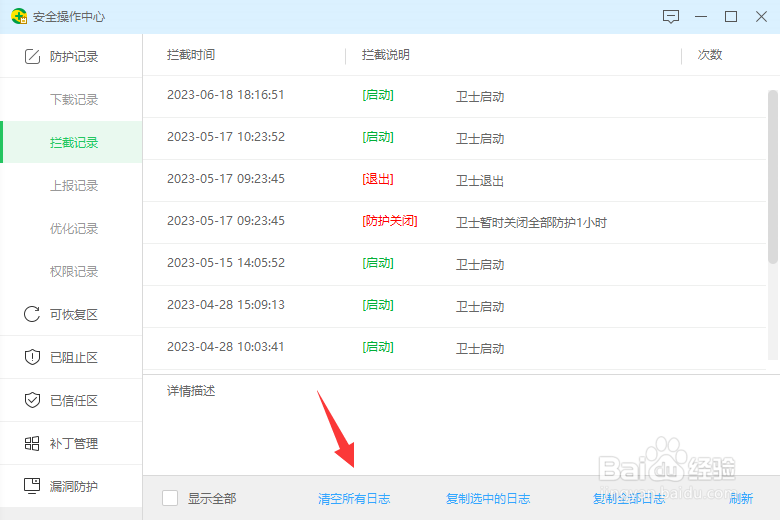Close the 安全操作中心 window

tap(761, 17)
